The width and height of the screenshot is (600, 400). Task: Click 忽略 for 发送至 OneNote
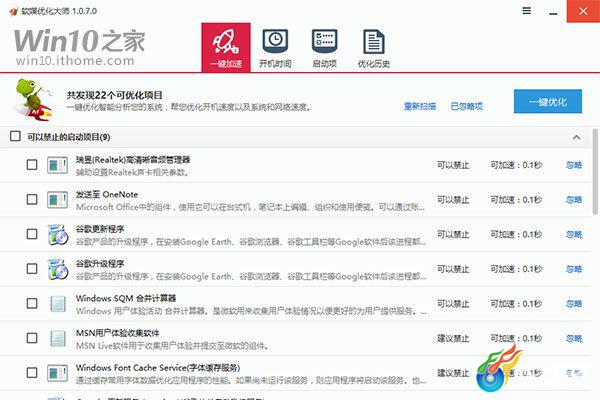(x=574, y=199)
